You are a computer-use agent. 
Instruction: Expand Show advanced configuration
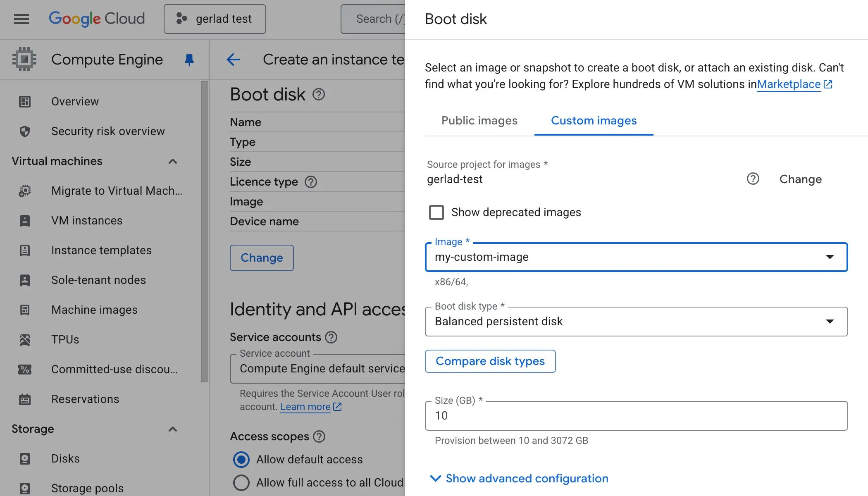(519, 479)
